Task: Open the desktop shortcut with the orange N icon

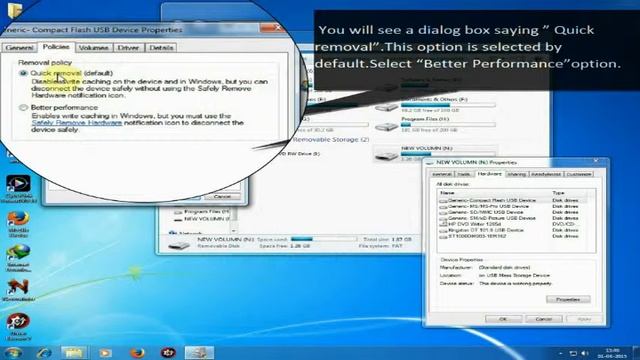Action: point(18,290)
